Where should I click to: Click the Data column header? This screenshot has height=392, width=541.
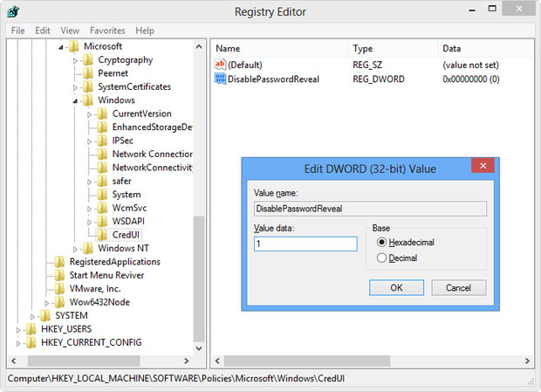click(486, 49)
